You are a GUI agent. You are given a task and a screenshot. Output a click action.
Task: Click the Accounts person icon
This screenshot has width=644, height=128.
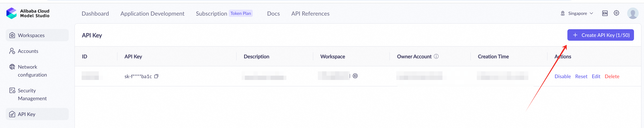click(x=12, y=51)
